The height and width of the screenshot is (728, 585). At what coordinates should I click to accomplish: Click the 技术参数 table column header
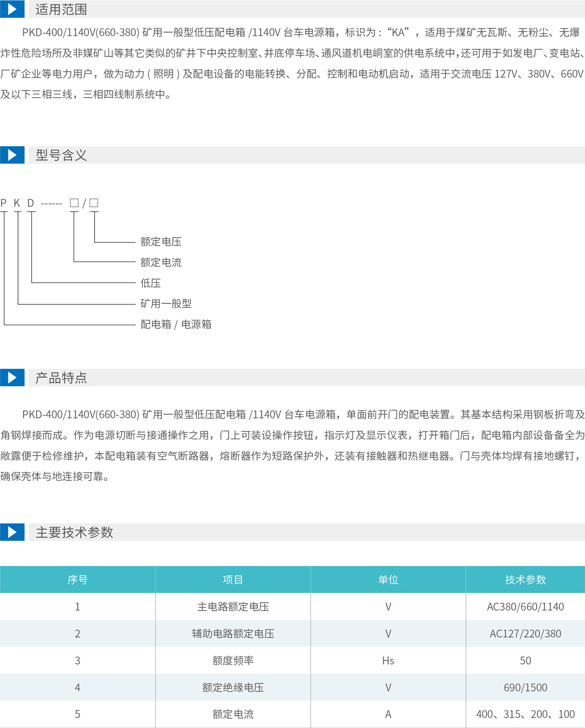525,580
